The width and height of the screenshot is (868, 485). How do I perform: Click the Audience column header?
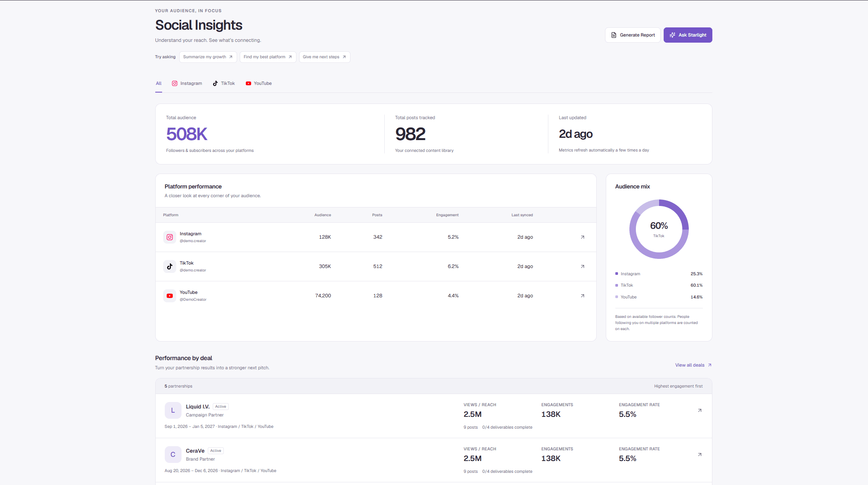[322, 215]
